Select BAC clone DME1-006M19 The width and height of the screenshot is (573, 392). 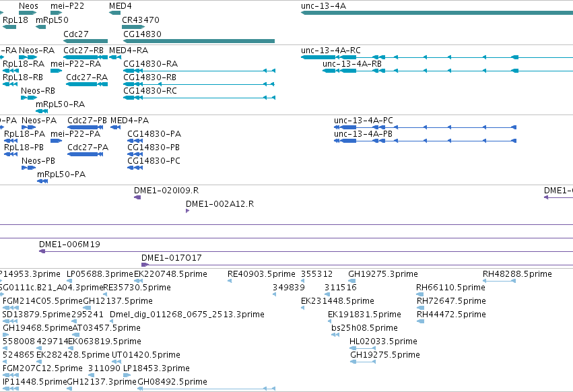coord(306,251)
